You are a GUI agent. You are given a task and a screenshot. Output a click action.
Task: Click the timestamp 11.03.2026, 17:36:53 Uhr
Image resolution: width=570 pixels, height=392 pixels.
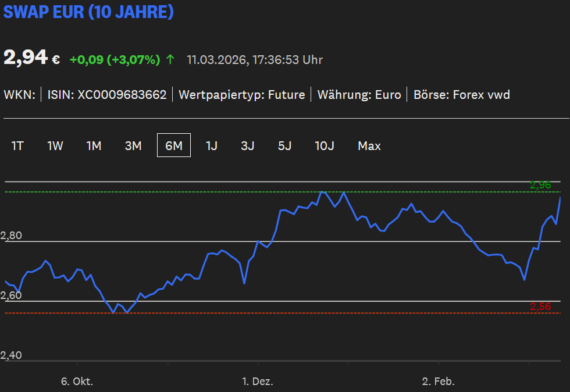(x=255, y=60)
